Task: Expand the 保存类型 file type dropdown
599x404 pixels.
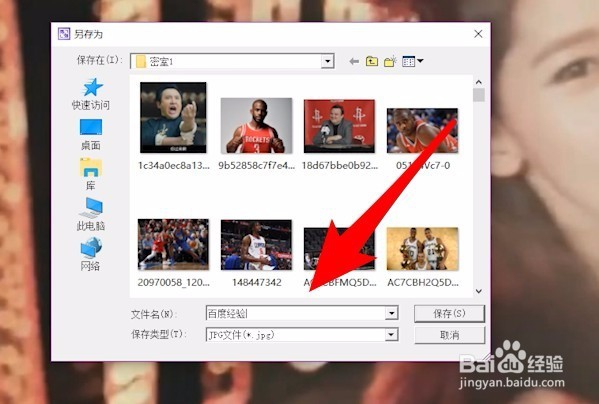Action: (x=392, y=335)
